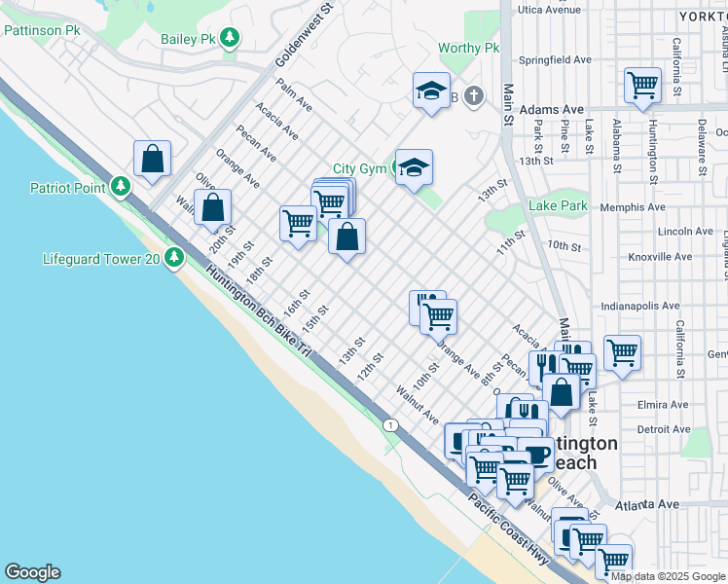Screen dimensions: 728x584
Task: Select the bottommost shopping cart marker near map data
Action: [613, 564]
